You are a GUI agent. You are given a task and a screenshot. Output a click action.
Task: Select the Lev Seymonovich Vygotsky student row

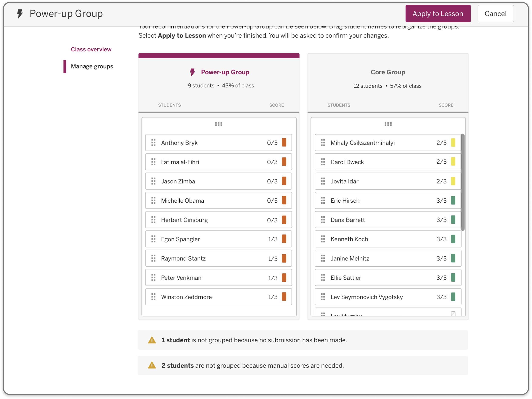click(x=388, y=297)
